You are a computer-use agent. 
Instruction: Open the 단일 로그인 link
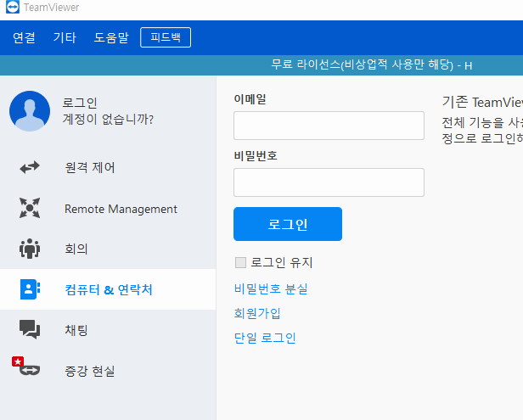265,338
